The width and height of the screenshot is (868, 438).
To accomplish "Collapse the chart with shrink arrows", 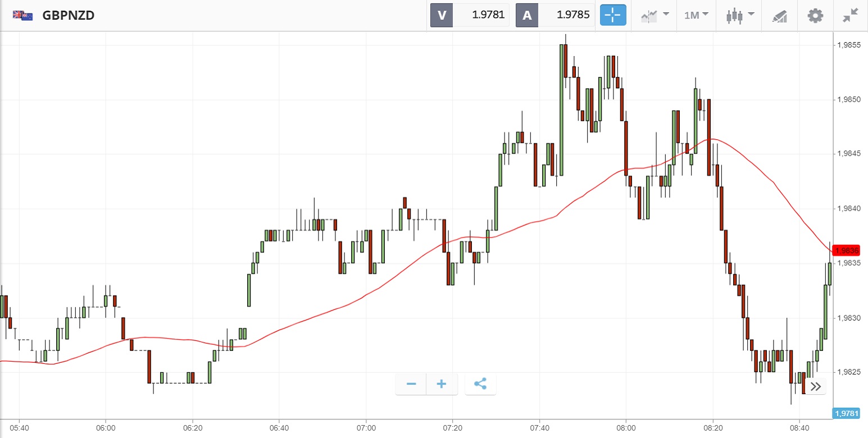I will click(x=851, y=15).
